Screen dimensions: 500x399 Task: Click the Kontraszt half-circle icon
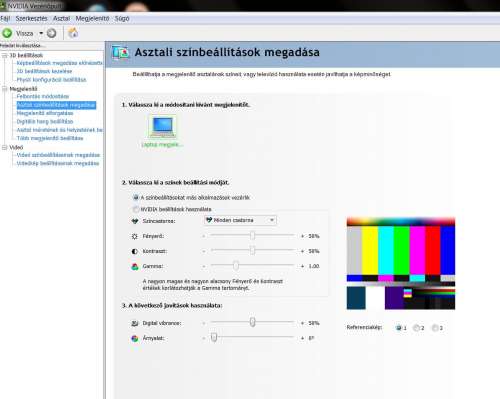click(x=135, y=251)
